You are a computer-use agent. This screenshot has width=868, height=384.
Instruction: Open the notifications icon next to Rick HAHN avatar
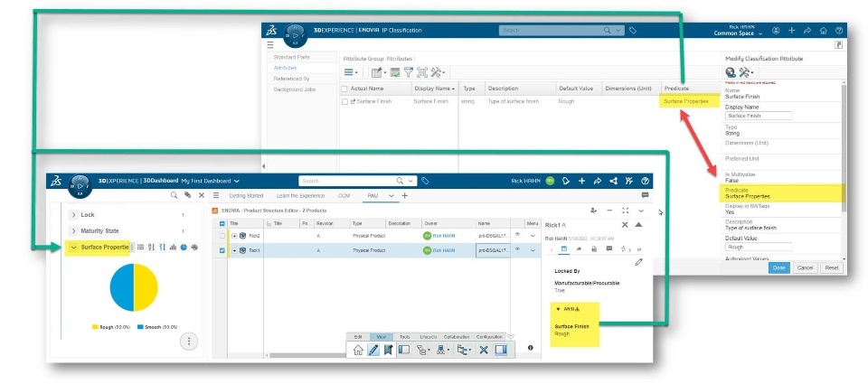tap(566, 181)
